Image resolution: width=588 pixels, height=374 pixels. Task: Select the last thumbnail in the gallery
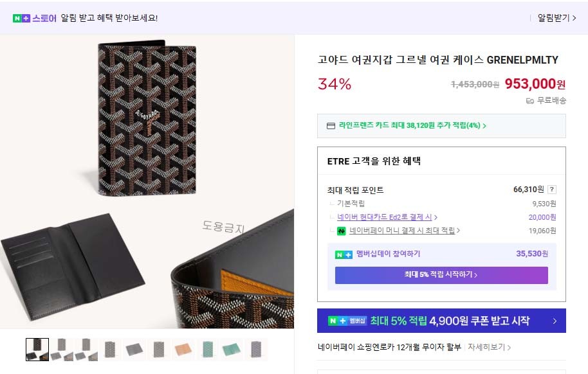point(255,350)
